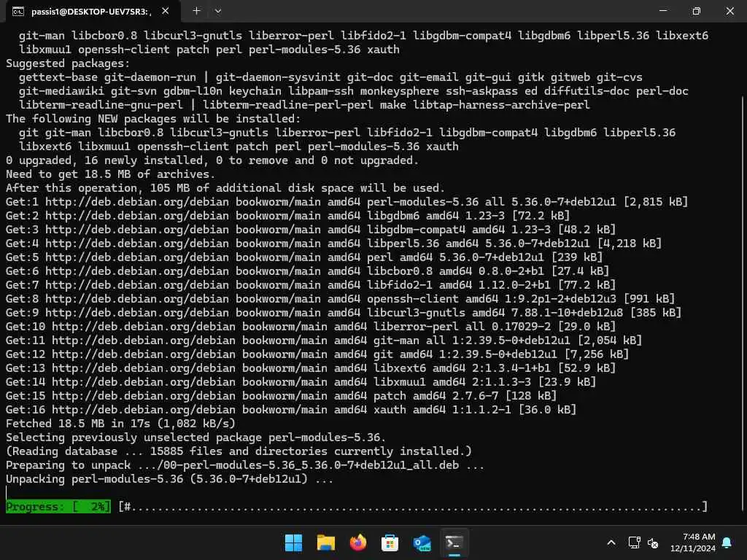Click the Get:14 libxmuu1 line
The width and height of the screenshot is (747, 560).
tap(301, 381)
